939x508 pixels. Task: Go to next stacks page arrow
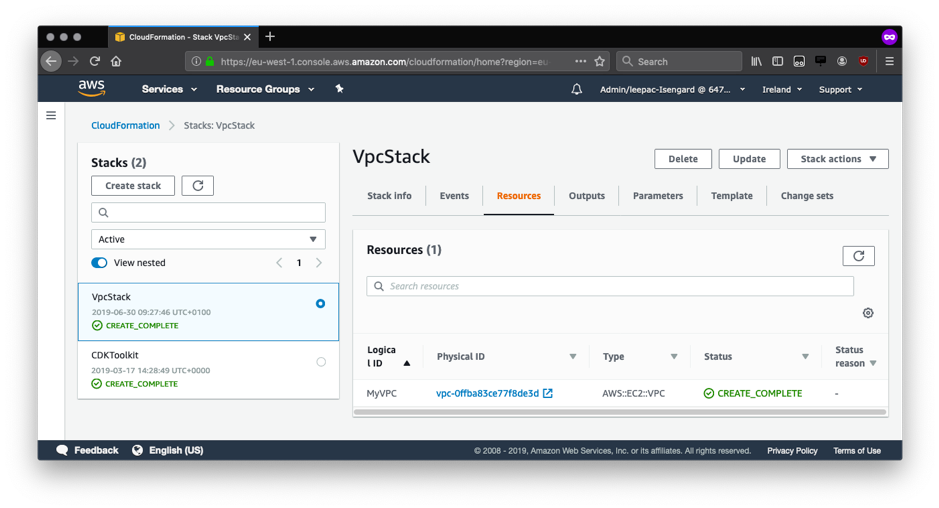[x=319, y=262]
